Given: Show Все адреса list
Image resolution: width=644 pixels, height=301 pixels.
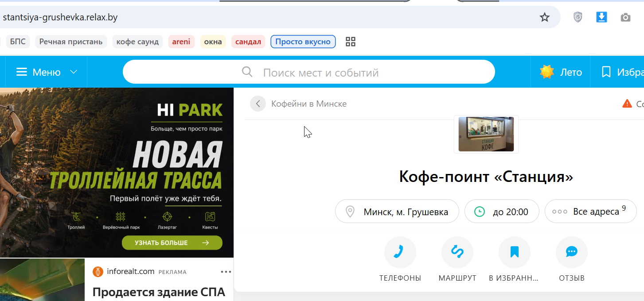Looking at the screenshot, I should [x=590, y=211].
